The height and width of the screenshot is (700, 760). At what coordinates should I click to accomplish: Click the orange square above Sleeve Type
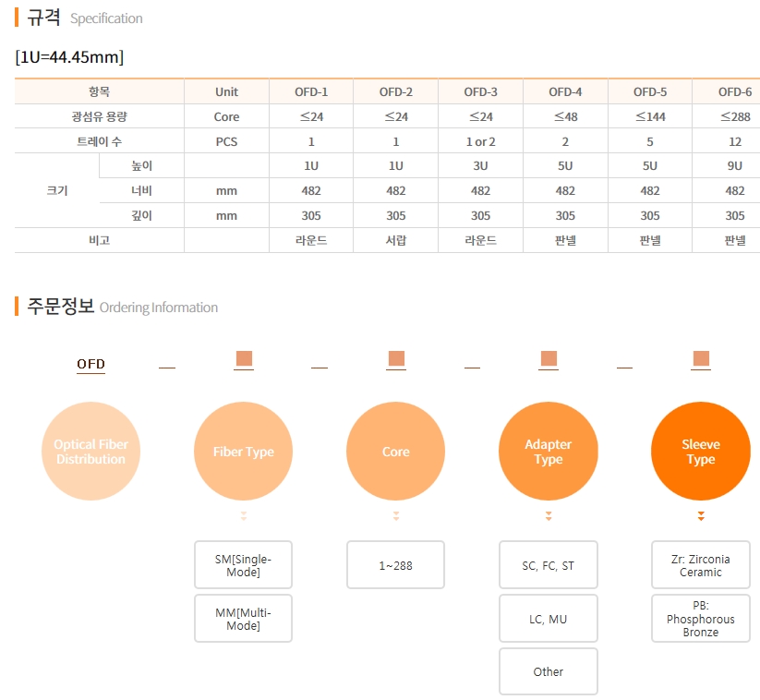(701, 359)
